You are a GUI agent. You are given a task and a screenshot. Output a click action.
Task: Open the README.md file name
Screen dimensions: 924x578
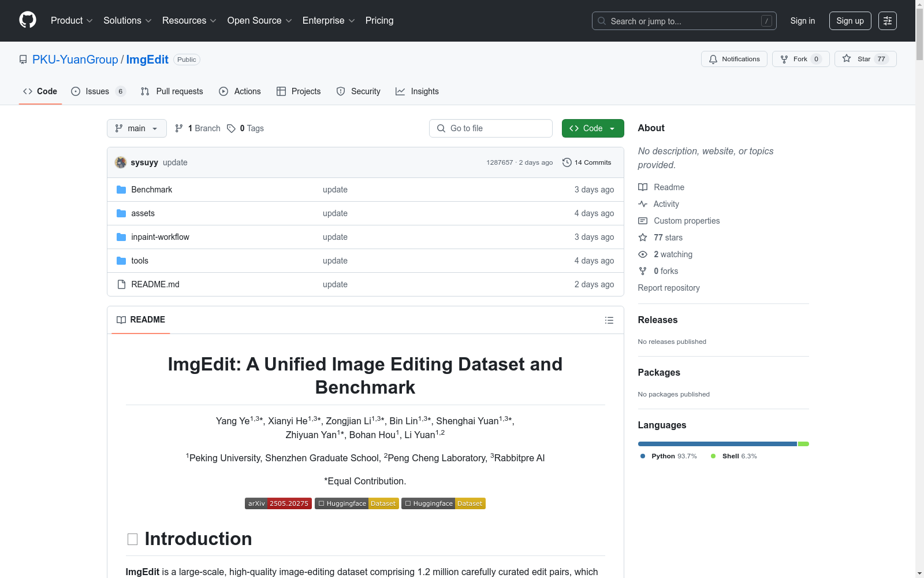click(x=155, y=284)
